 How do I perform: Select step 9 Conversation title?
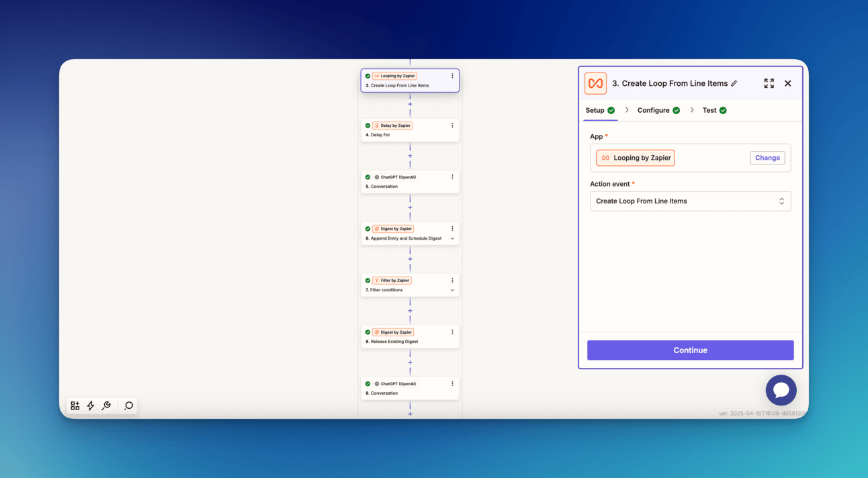(x=382, y=393)
